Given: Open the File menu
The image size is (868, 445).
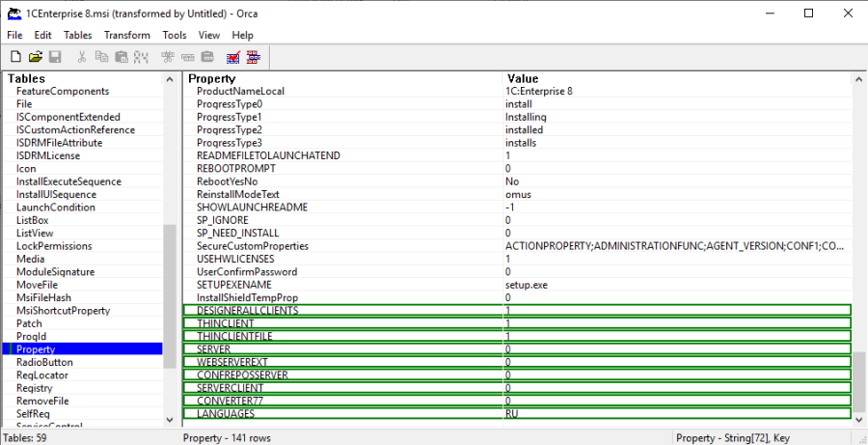Looking at the screenshot, I should tap(14, 35).
